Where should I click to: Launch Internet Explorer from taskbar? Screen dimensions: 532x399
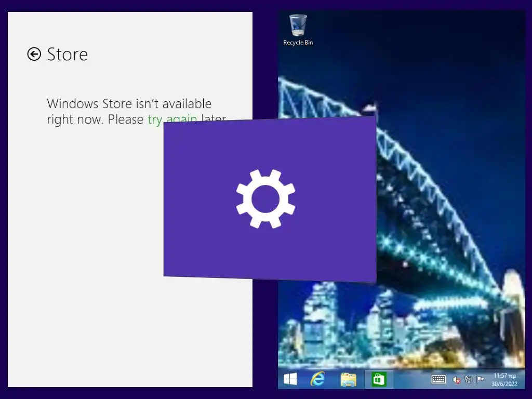point(317,379)
